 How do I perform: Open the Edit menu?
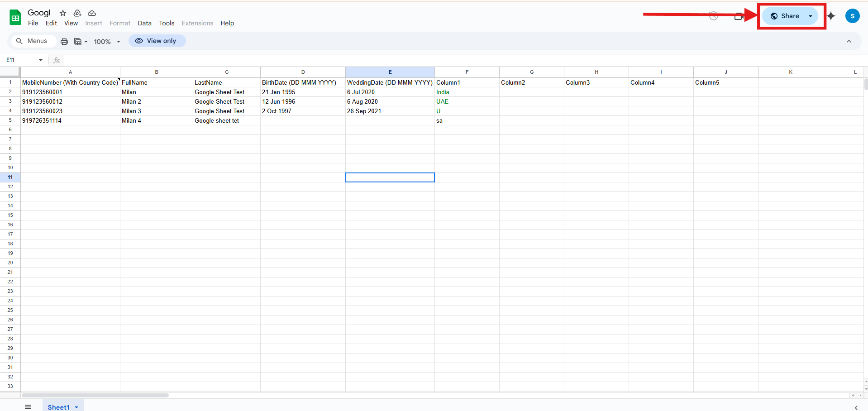[x=51, y=23]
